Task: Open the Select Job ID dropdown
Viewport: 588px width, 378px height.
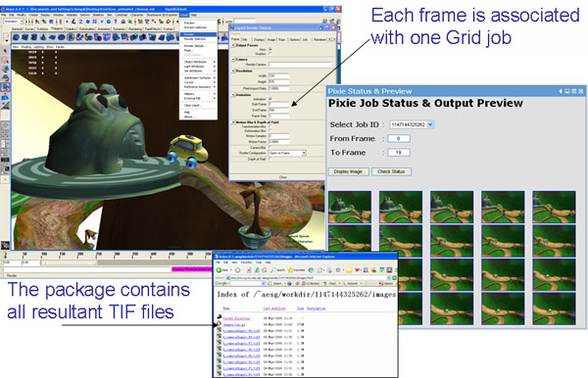Action: click(412, 124)
